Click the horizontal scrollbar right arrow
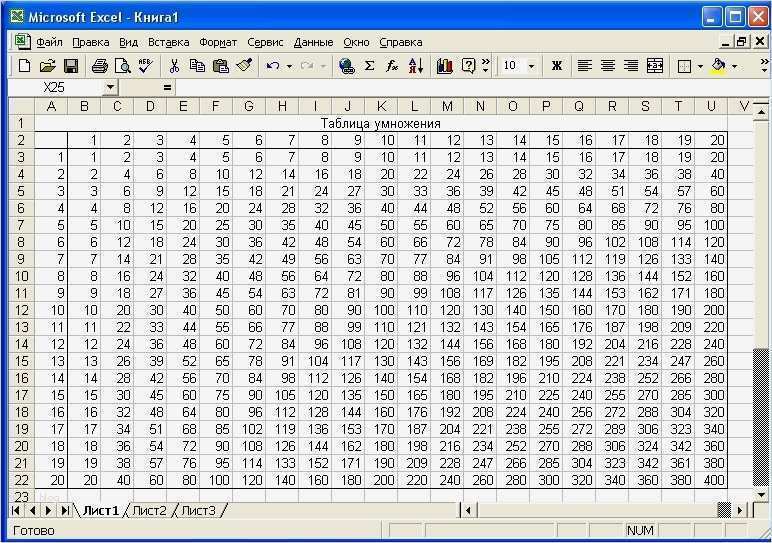 [x=740, y=511]
